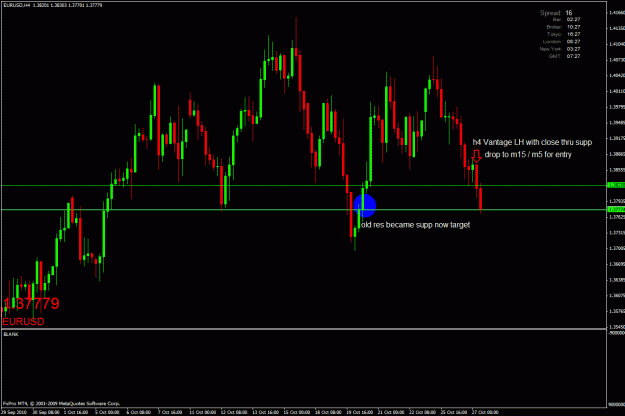Click the 19 Oct 16:00 time axis label

click(x=360, y=412)
